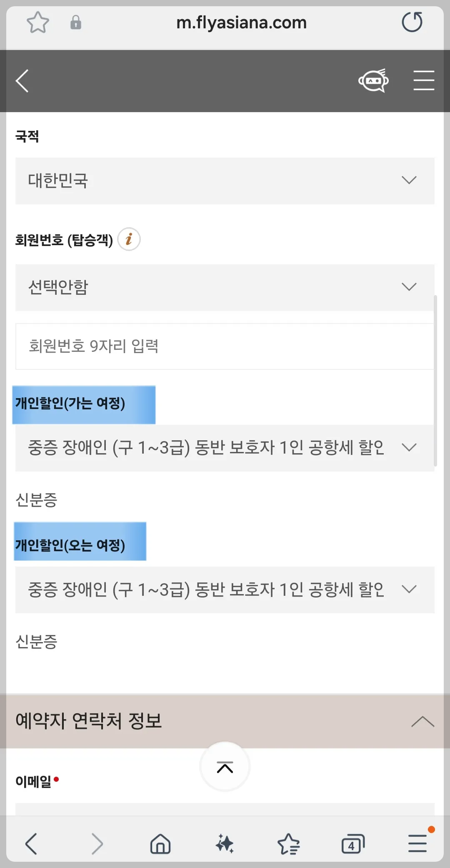The image size is (450, 868).
Task: Tap the home icon in the bottom toolbar
Action: [160, 843]
